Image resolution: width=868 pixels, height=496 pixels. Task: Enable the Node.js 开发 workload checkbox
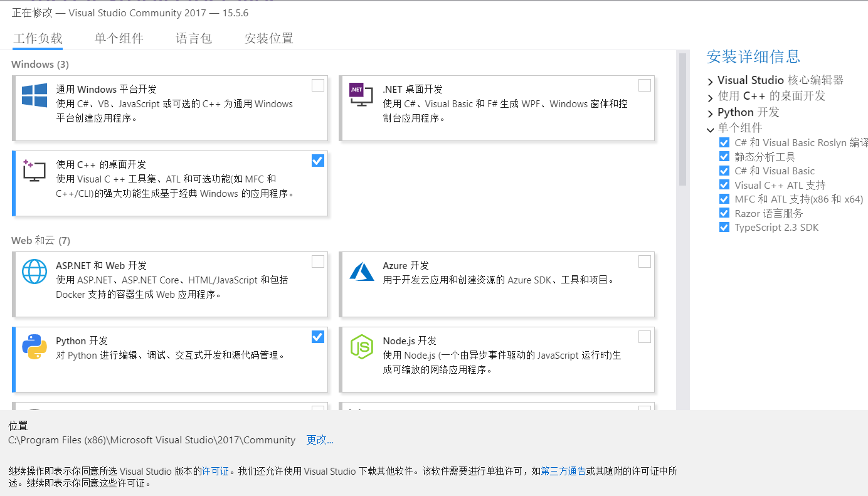click(x=645, y=337)
